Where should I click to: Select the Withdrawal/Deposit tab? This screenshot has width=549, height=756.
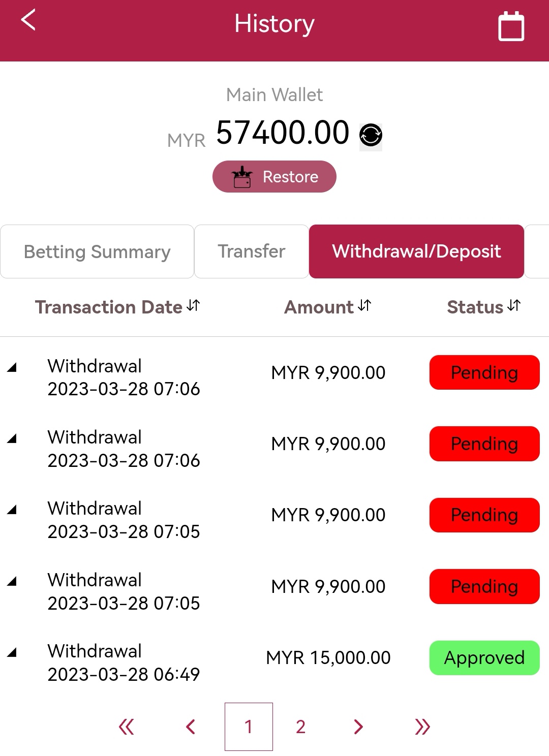tap(416, 251)
